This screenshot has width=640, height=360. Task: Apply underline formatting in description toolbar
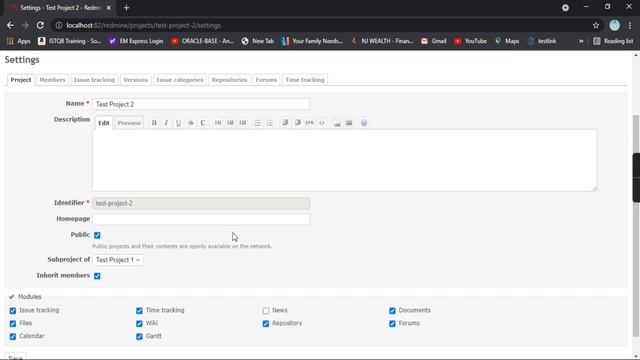coord(178,123)
